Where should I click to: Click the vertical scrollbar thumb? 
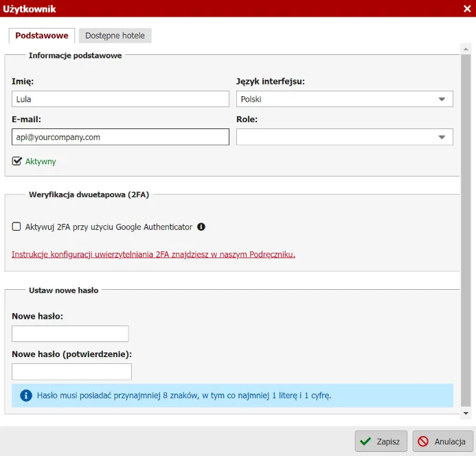(466, 230)
